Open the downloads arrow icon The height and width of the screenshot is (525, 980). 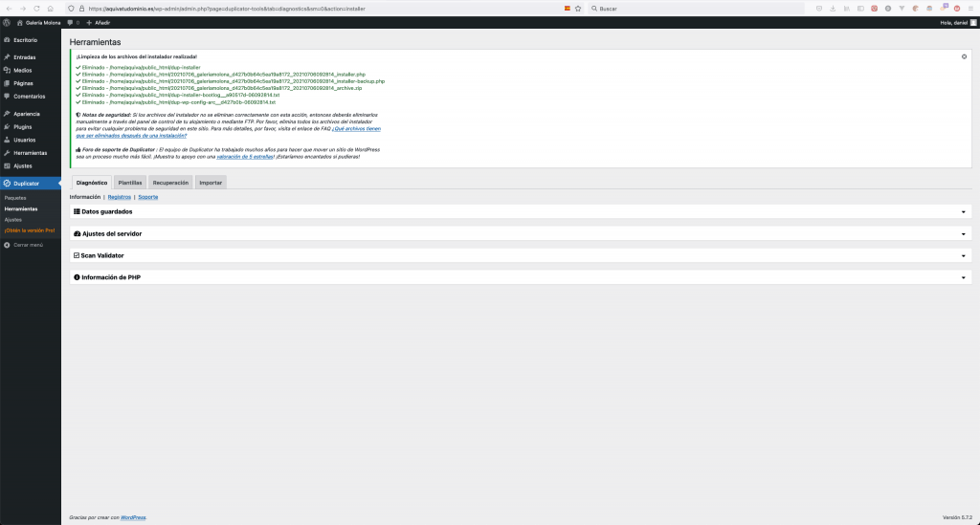coord(833,9)
